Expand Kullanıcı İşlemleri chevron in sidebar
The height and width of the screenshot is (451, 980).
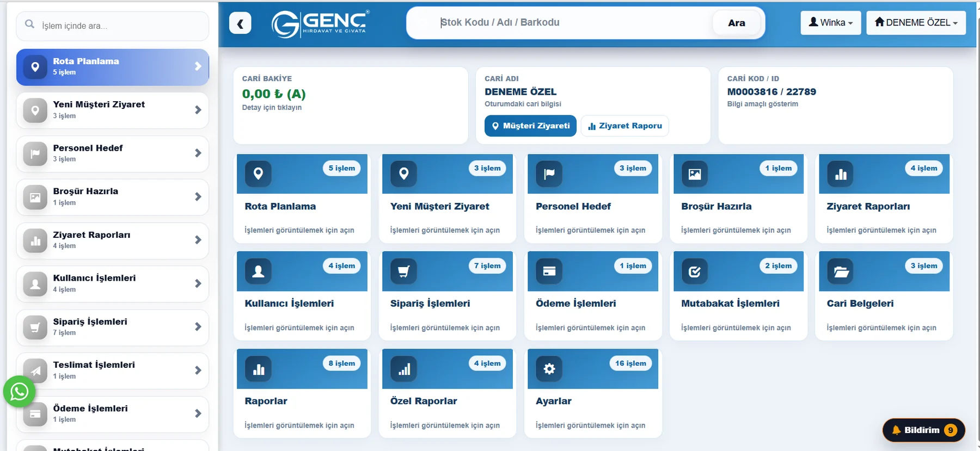point(198,283)
